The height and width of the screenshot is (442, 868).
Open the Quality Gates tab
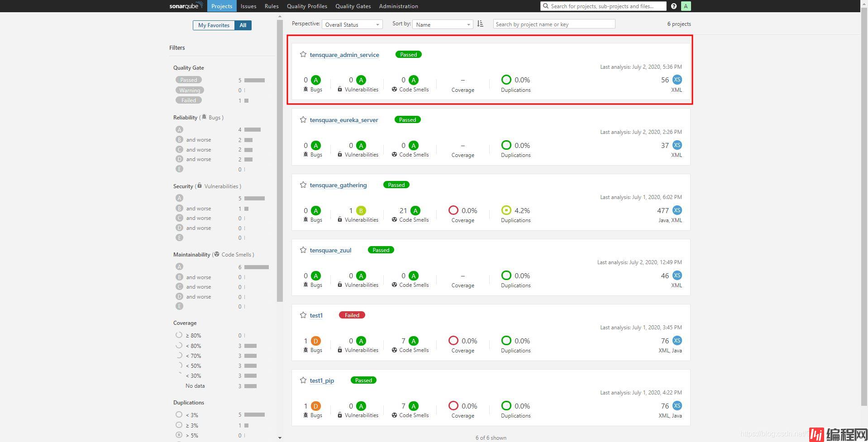(x=353, y=6)
